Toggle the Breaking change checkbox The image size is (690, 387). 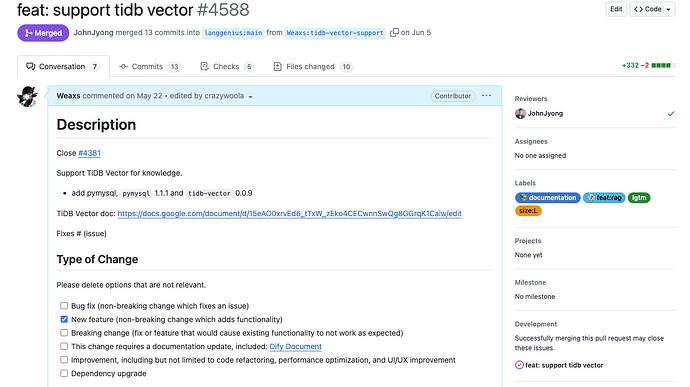(x=64, y=333)
